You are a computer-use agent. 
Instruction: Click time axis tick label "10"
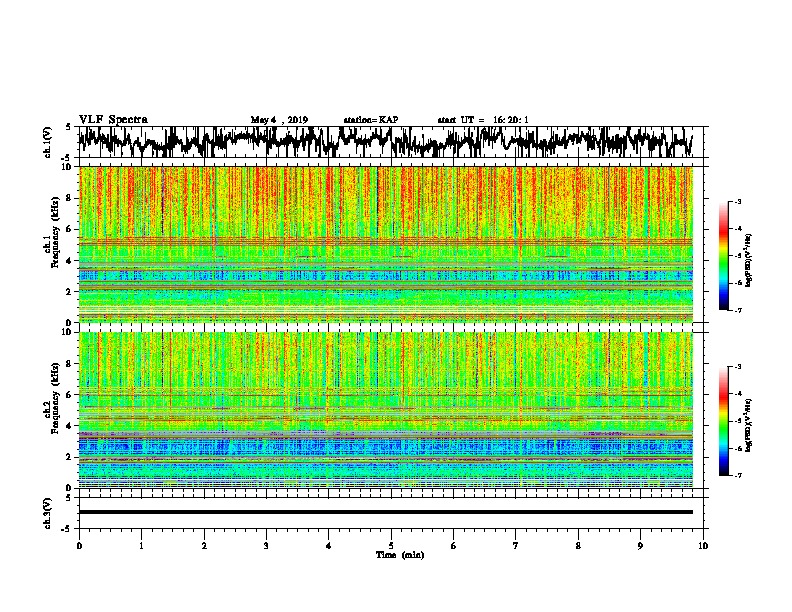coord(703,545)
